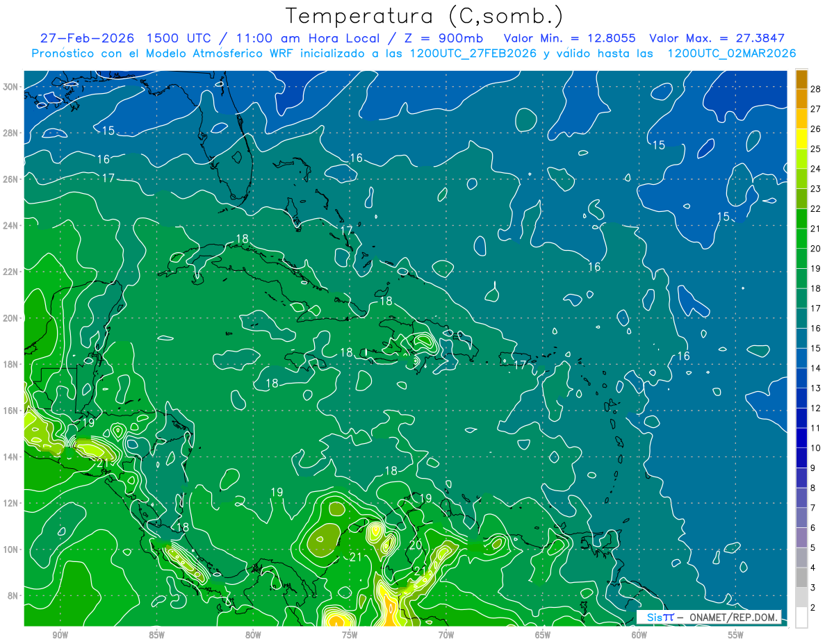Image resolution: width=834 pixels, height=644 pixels.
Task: Select the 'Z = 900mb' level text
Action: click(x=443, y=38)
